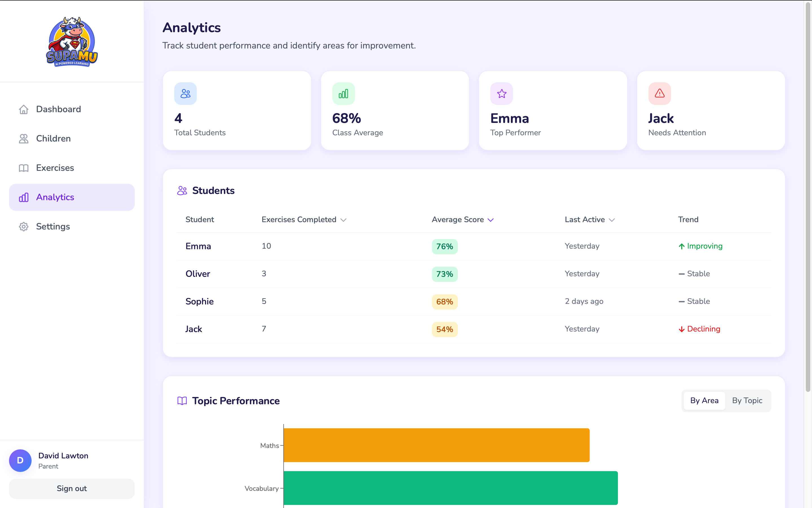Sort students by Exercises Completed
812x508 pixels.
(x=303, y=219)
